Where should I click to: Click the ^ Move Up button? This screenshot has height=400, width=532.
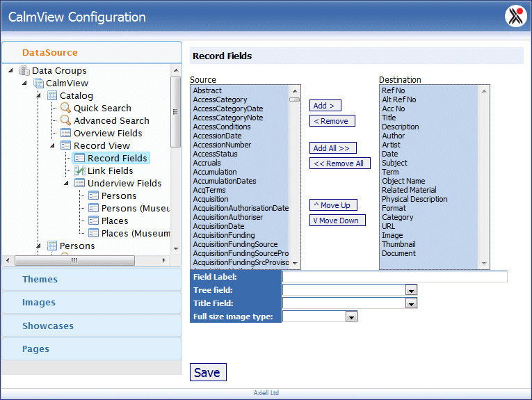tap(333, 205)
